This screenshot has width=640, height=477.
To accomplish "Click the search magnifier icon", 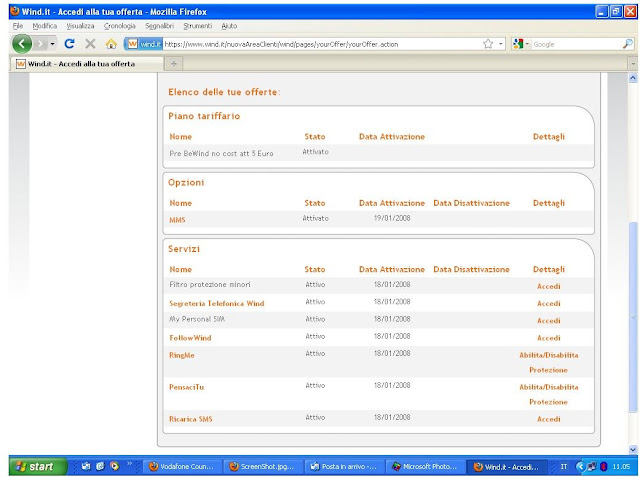I will 627,44.
